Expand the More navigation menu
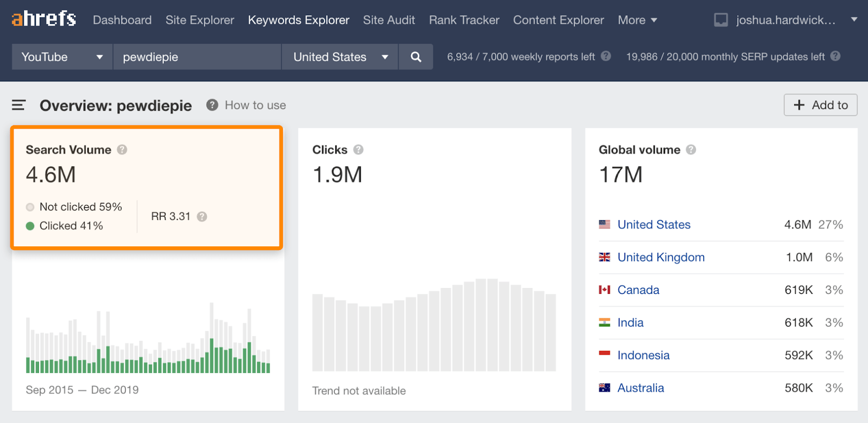Viewport: 868px width, 423px height. click(x=637, y=20)
